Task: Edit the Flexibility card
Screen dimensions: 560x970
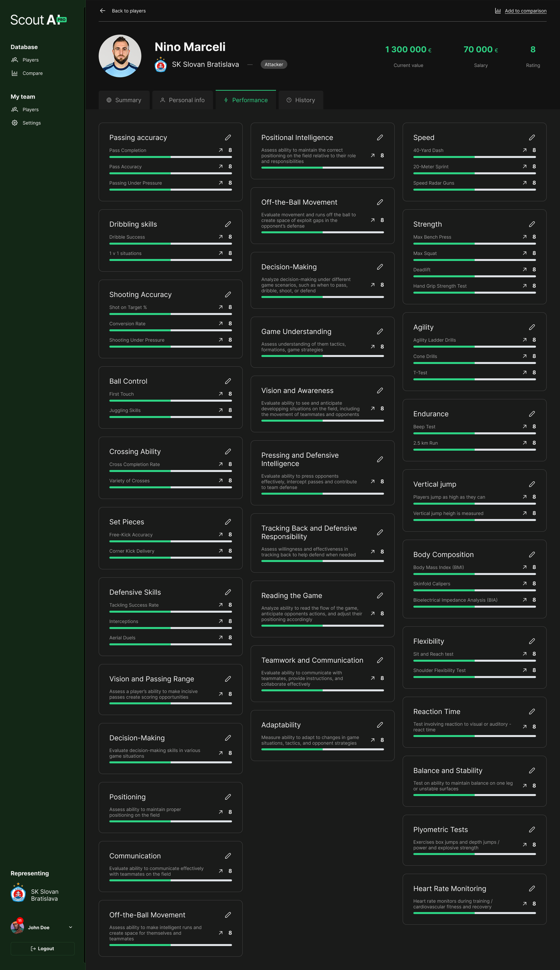Action: pos(532,641)
